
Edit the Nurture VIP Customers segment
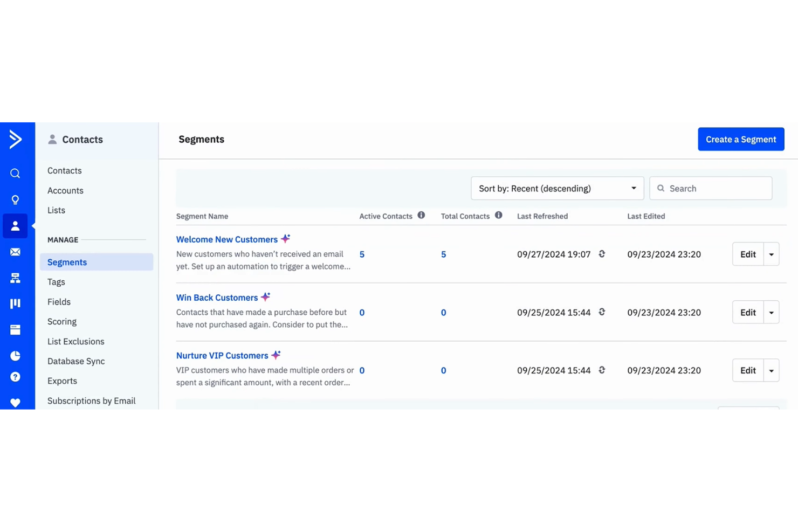click(x=748, y=371)
